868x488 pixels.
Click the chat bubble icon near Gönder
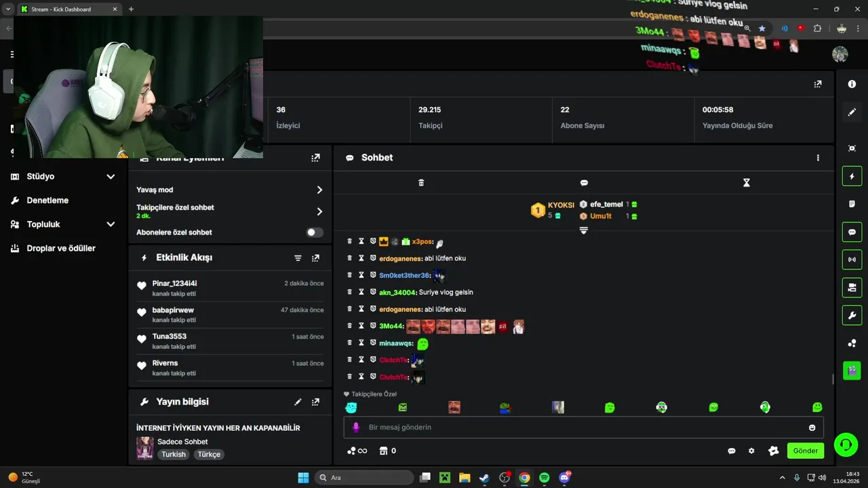pyautogui.click(x=732, y=451)
